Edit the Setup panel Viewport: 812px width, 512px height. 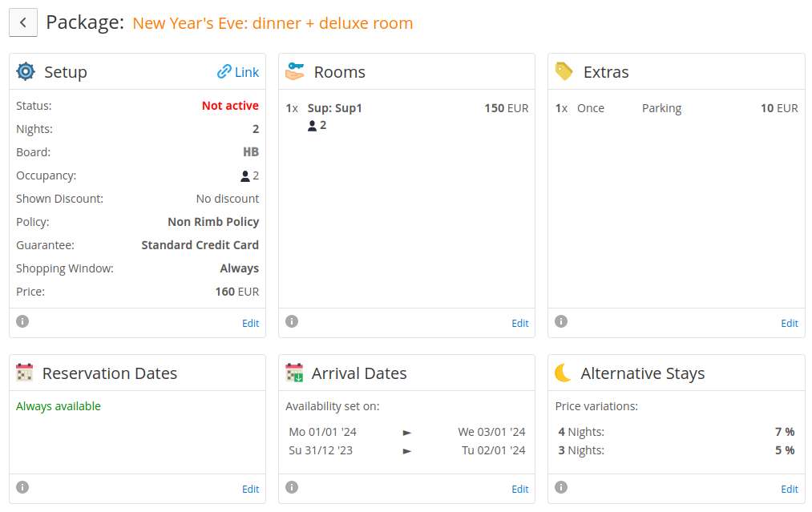coord(251,323)
